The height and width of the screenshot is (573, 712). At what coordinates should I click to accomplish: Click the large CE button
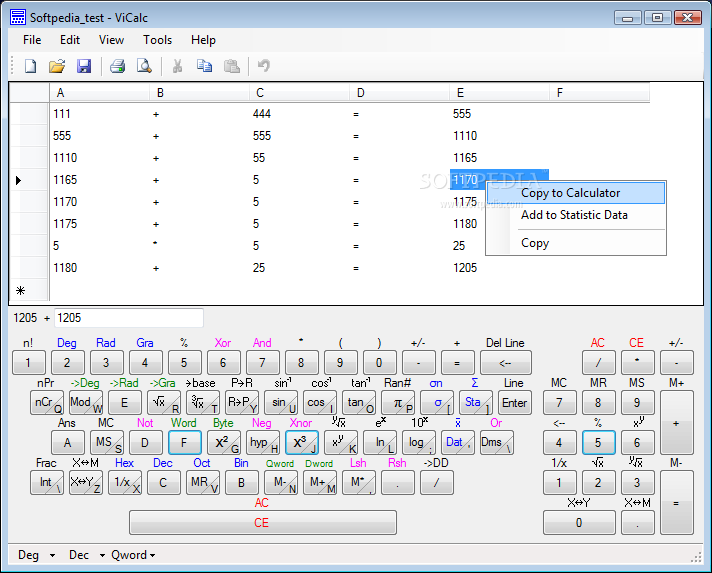pos(263,523)
